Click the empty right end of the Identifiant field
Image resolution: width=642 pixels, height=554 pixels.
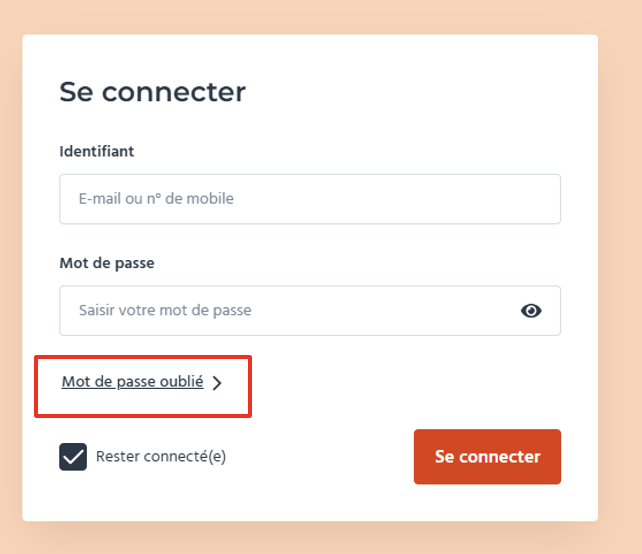click(500, 199)
